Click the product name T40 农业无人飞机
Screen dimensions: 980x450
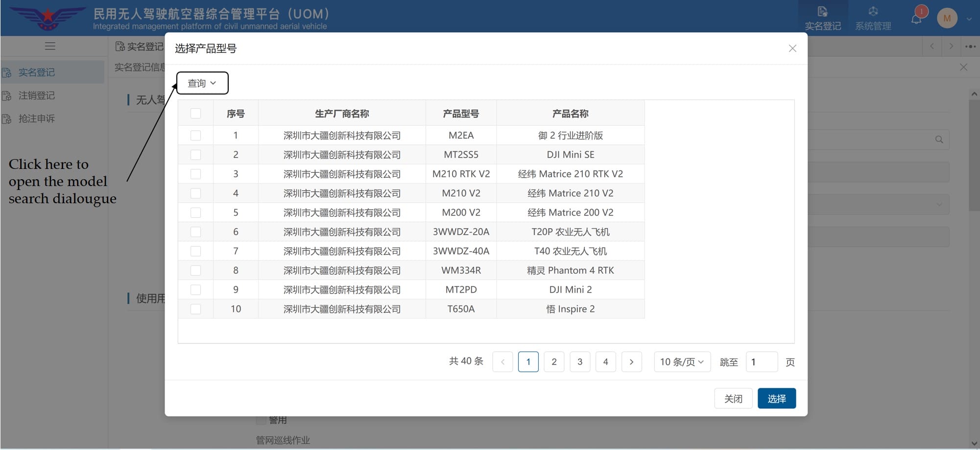tap(571, 251)
